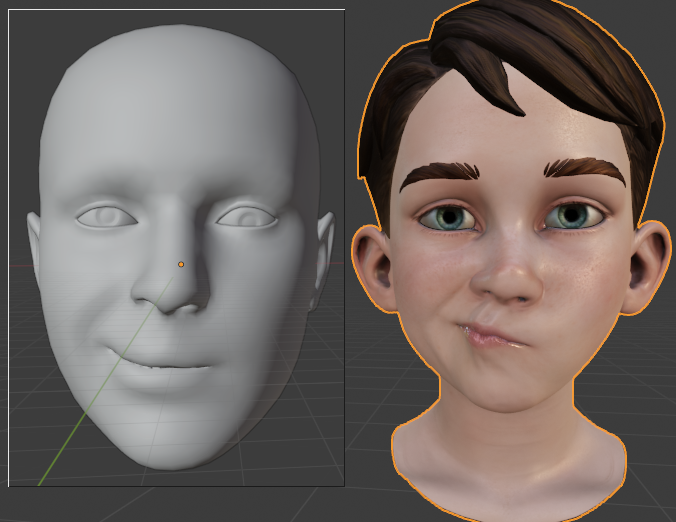
Task: Click the gray head's right eye
Action: pyautogui.click(x=247, y=217)
